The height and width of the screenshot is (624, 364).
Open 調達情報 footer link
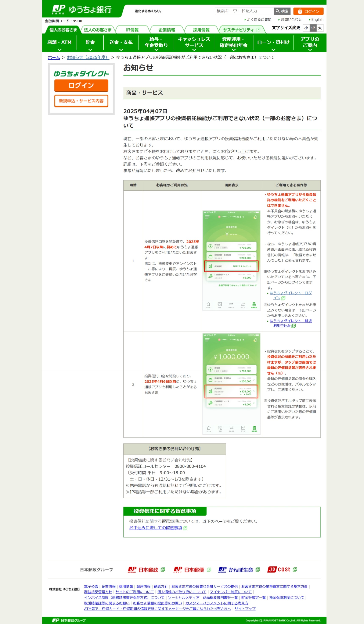coord(143,587)
